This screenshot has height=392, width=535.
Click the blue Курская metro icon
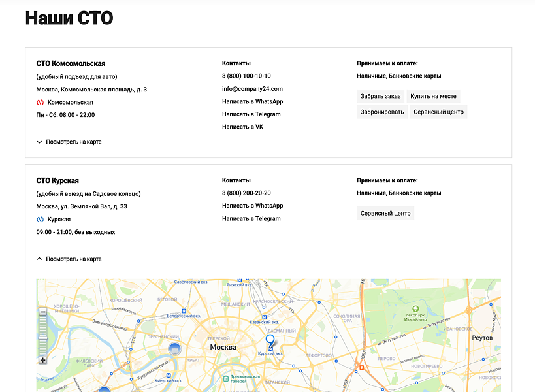pos(41,220)
